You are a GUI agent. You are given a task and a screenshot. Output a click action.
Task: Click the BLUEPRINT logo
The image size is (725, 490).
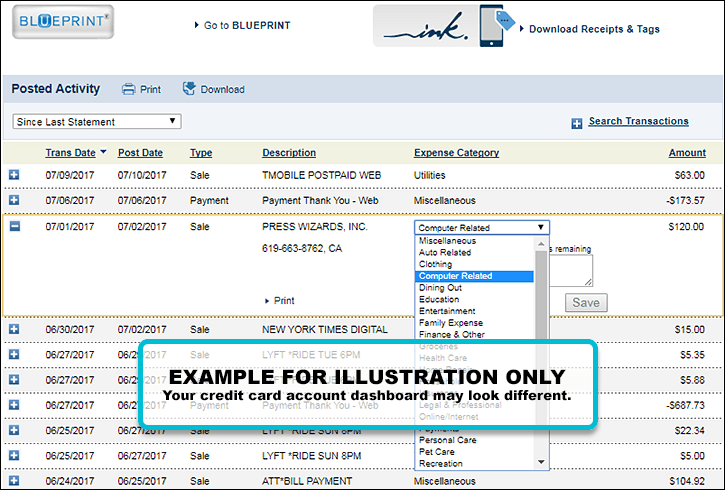[63, 22]
